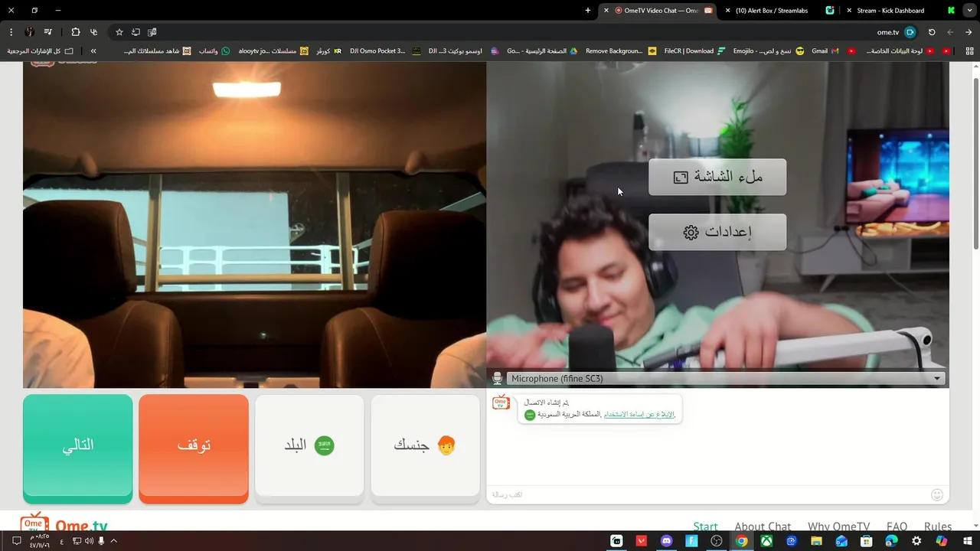Click the Windows Start button
The width and height of the screenshot is (980, 551).
pyautogui.click(x=967, y=541)
